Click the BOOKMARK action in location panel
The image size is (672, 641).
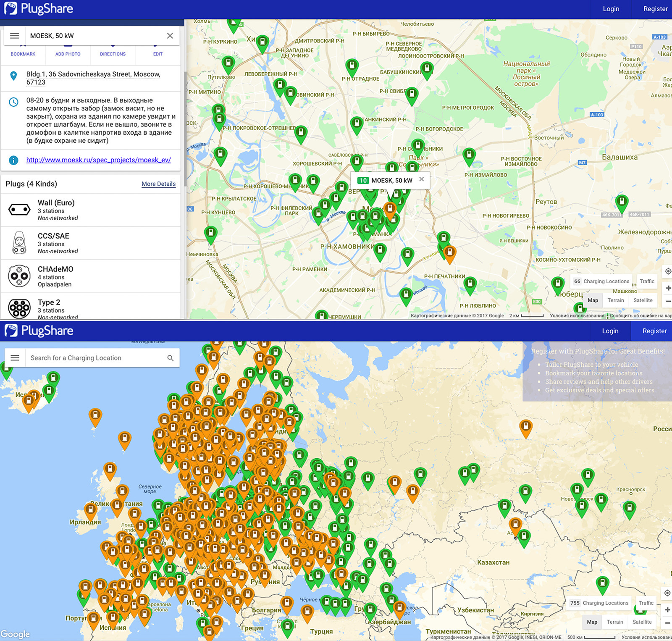(x=23, y=54)
